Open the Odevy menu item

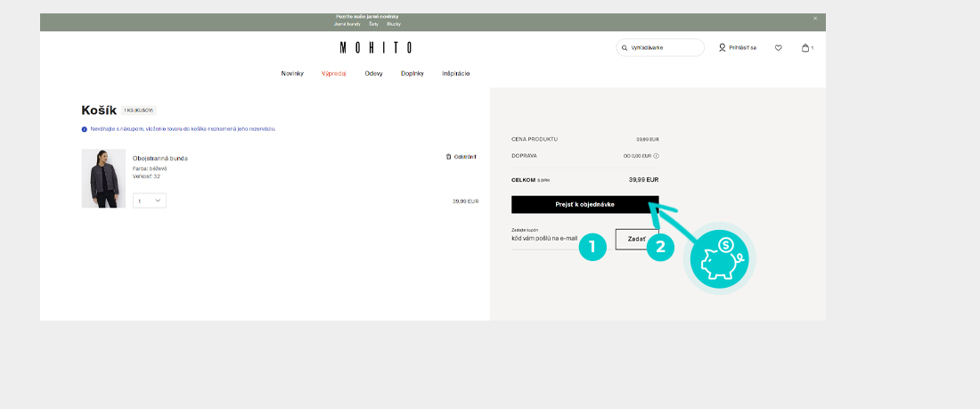point(373,73)
